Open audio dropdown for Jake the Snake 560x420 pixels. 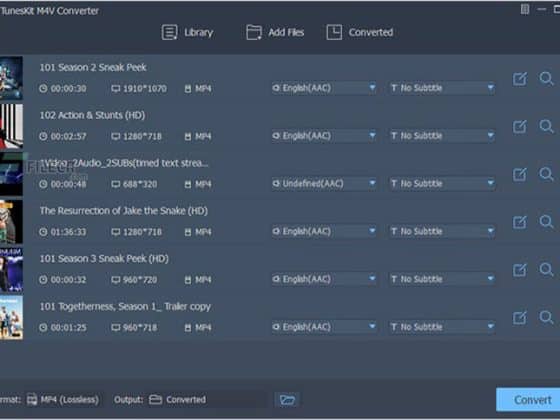(324, 231)
